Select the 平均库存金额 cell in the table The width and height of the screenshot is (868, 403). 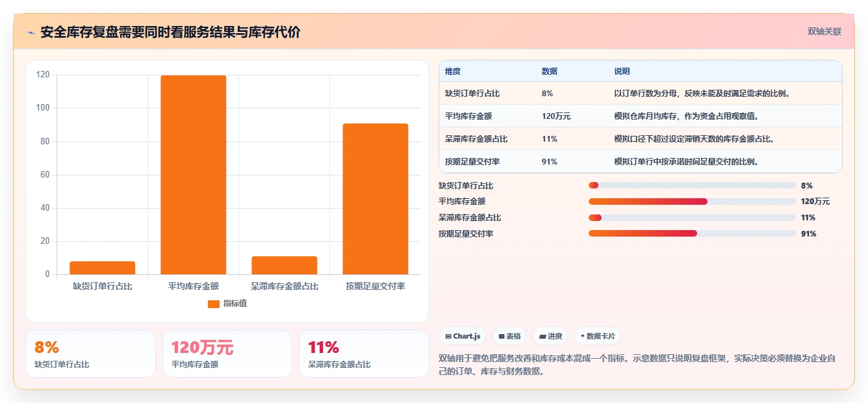click(468, 116)
